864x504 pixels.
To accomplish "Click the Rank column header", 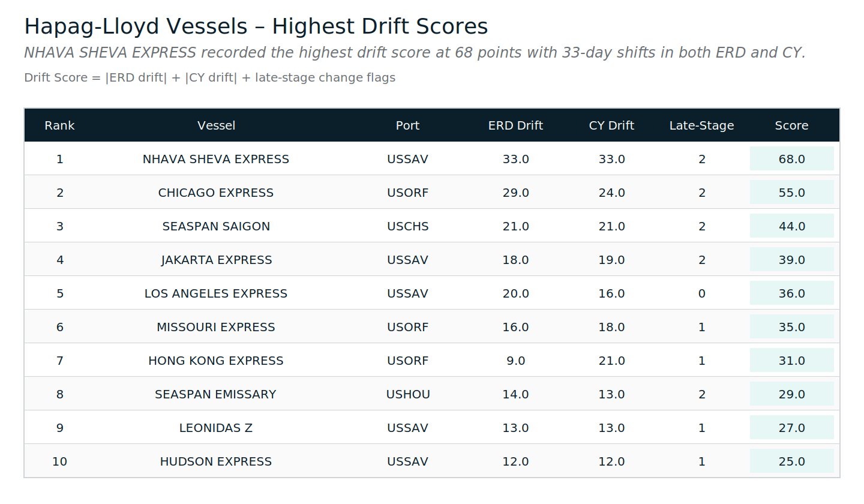I will pos(59,125).
